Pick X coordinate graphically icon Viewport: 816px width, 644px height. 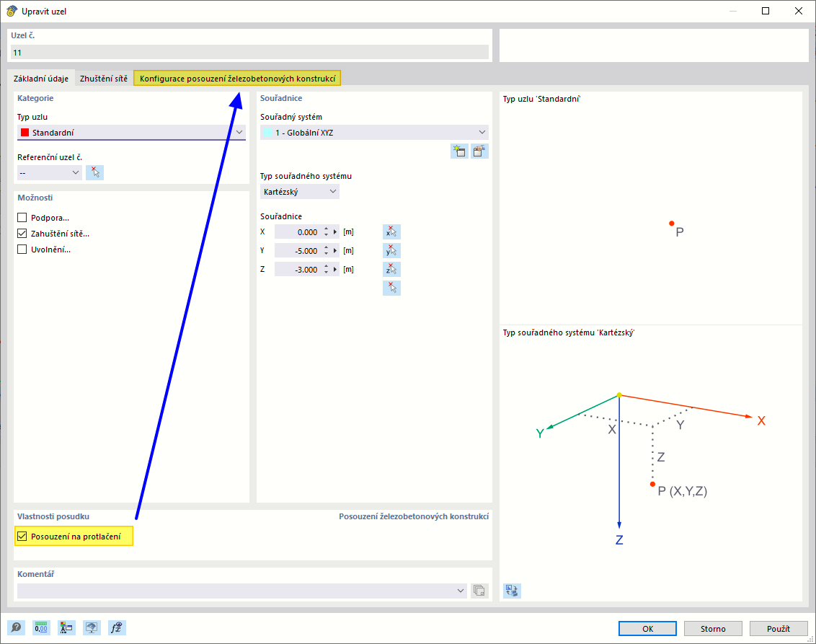(x=391, y=231)
